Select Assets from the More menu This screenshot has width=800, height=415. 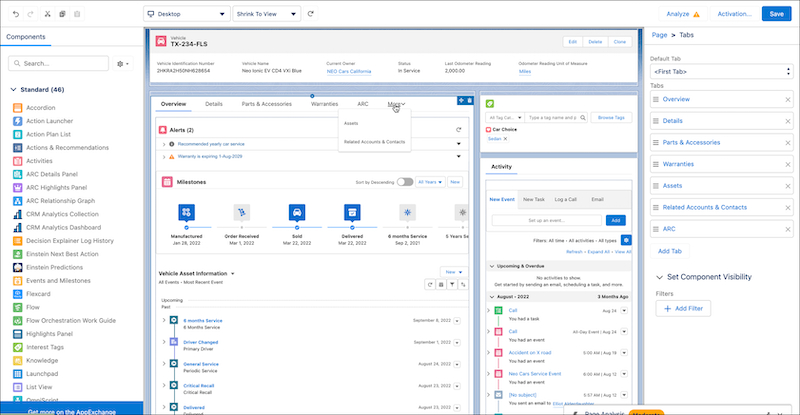tap(351, 123)
